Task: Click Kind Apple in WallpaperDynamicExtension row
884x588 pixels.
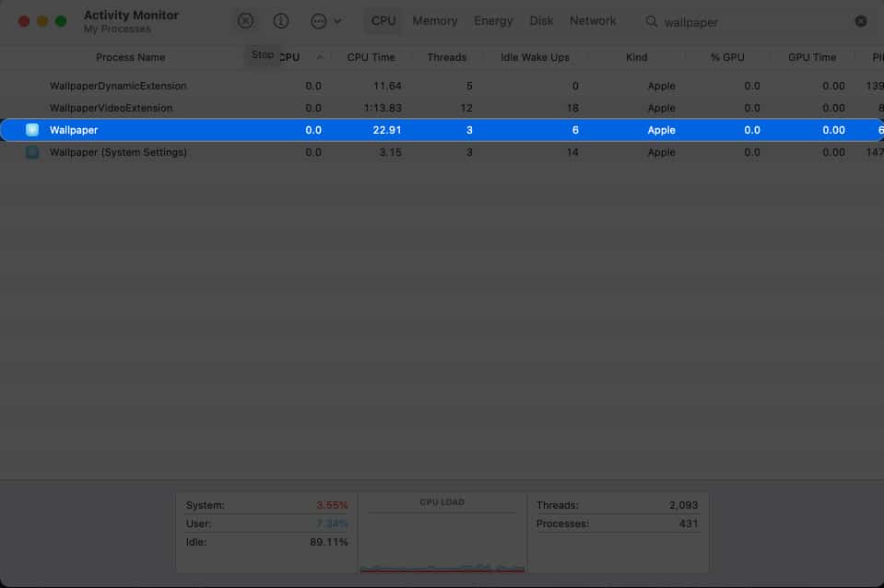Action: tap(661, 86)
